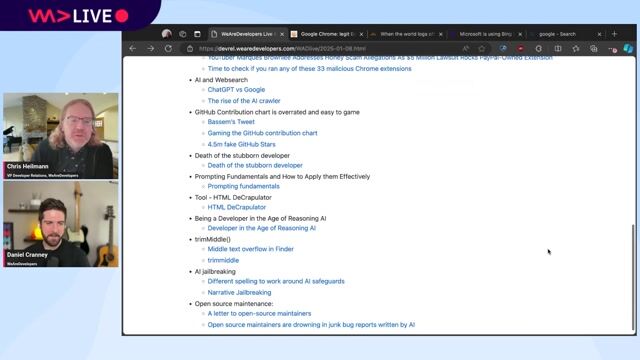
Task: Open the split screen icon
Action: [x=558, y=49]
